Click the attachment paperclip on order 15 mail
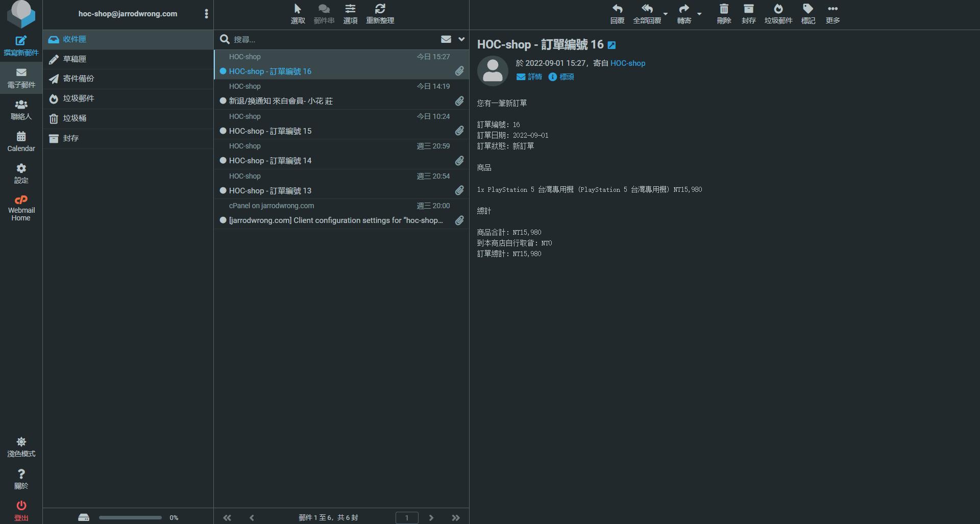 click(x=459, y=131)
